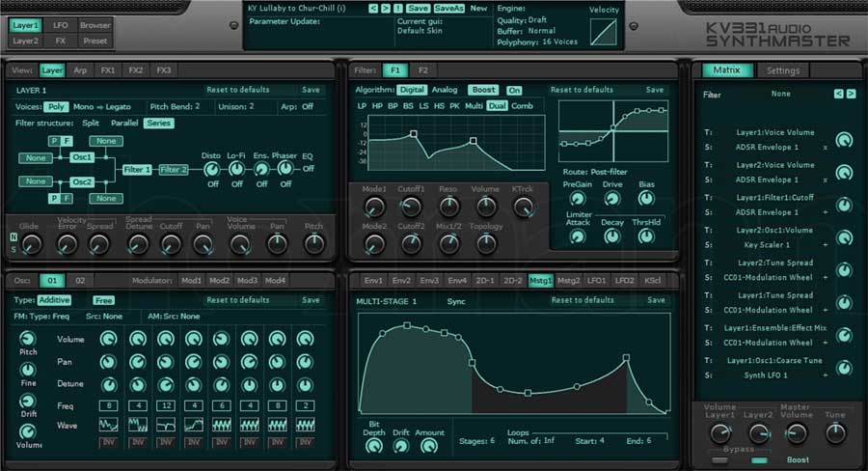868x471 pixels.
Task: Open oscillator Type Additive dropdown
Action: (54, 300)
